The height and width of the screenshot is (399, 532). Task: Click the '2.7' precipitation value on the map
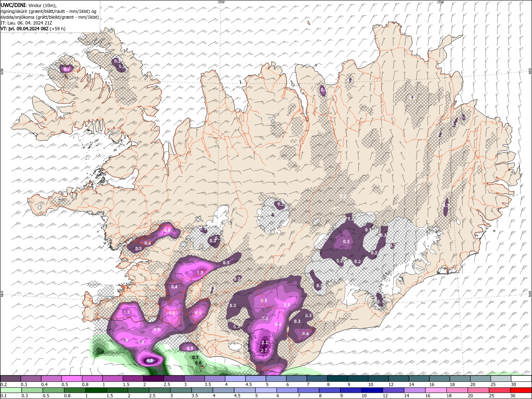[264, 350]
